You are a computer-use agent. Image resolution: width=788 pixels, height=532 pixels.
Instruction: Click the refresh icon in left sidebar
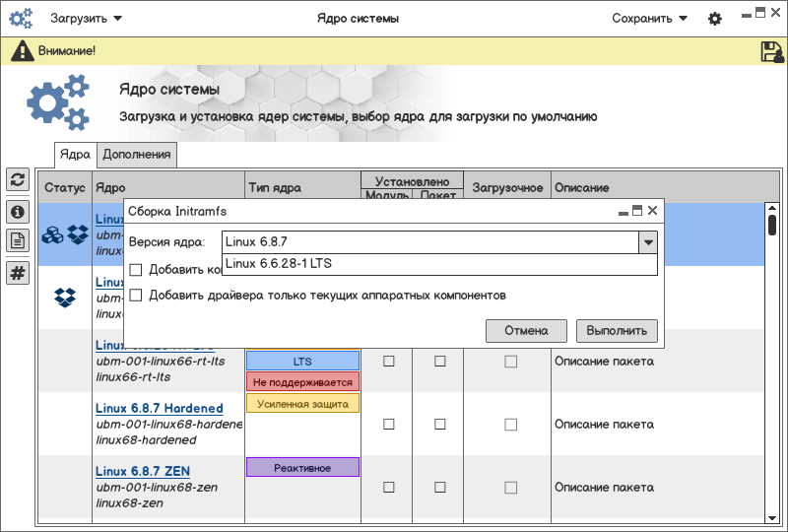click(x=18, y=179)
